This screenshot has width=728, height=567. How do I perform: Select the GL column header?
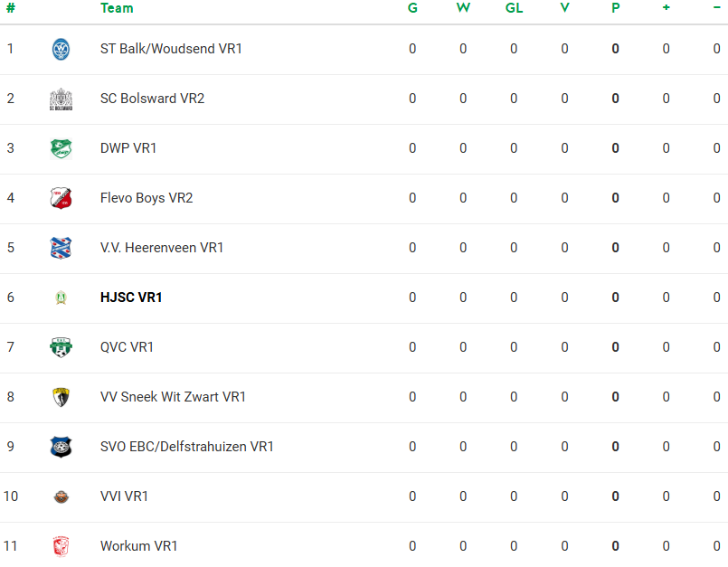(x=514, y=8)
